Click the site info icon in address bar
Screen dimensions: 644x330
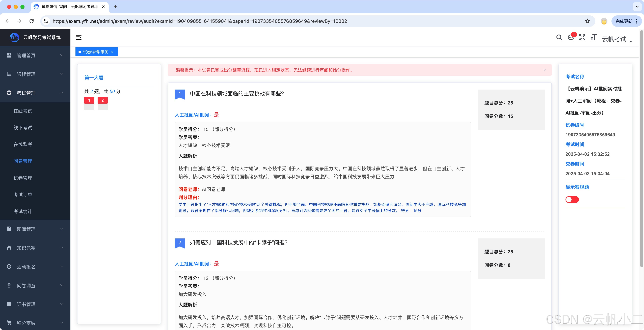[46, 21]
